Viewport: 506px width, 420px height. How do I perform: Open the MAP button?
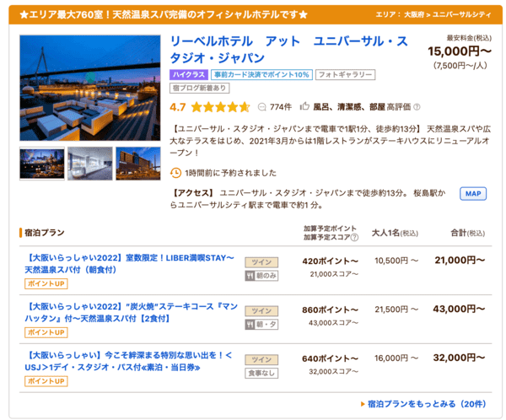[x=473, y=194]
